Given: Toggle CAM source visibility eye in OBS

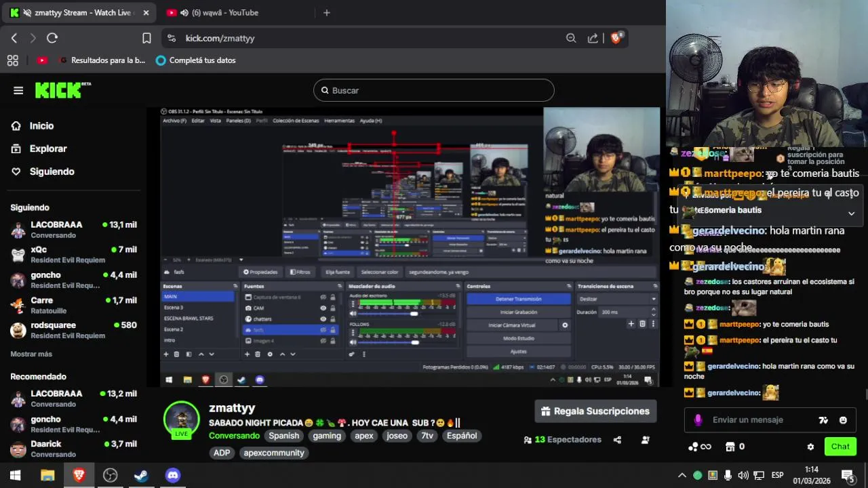Looking at the screenshot, I should 323,308.
